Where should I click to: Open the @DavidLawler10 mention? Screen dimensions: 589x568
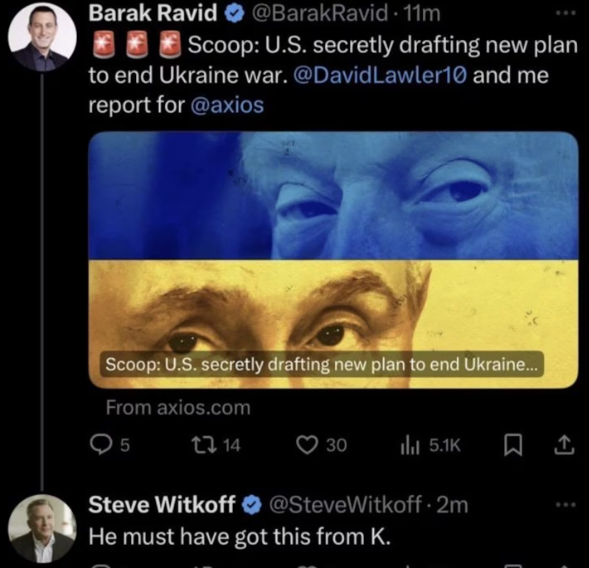[379, 75]
